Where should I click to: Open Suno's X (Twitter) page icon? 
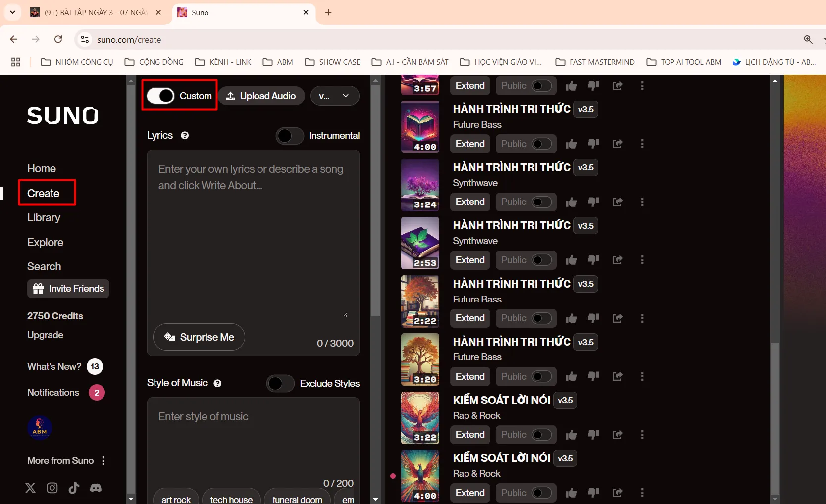click(x=30, y=488)
